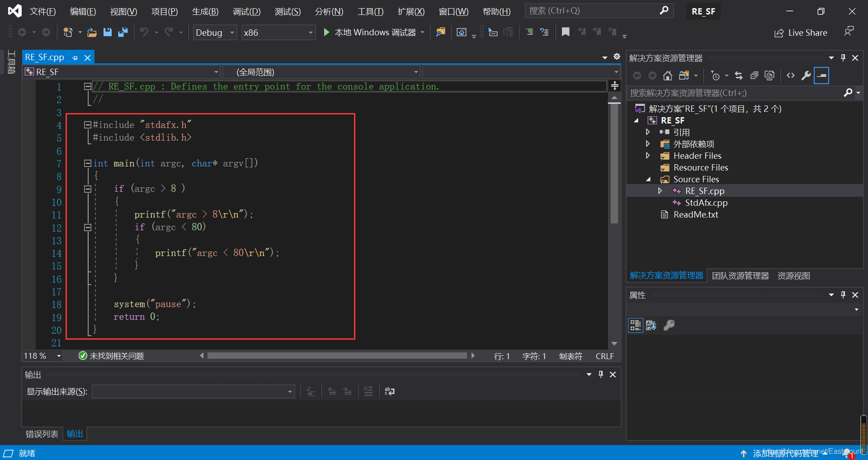This screenshot has width=868, height=460.
Task: Start debugging with green play icon
Action: (326, 32)
